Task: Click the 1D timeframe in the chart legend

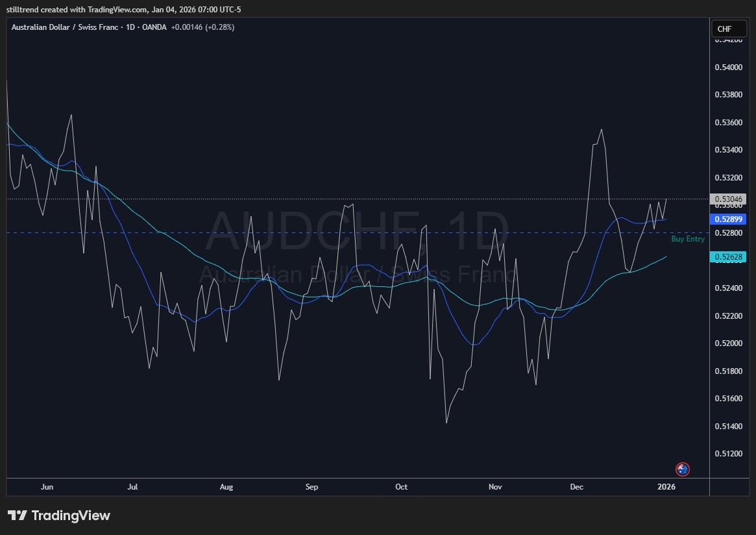Action: pos(131,27)
